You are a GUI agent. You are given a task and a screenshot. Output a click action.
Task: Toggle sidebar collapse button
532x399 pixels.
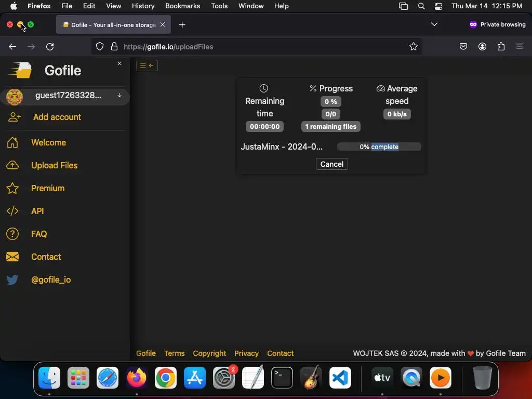pos(147,65)
